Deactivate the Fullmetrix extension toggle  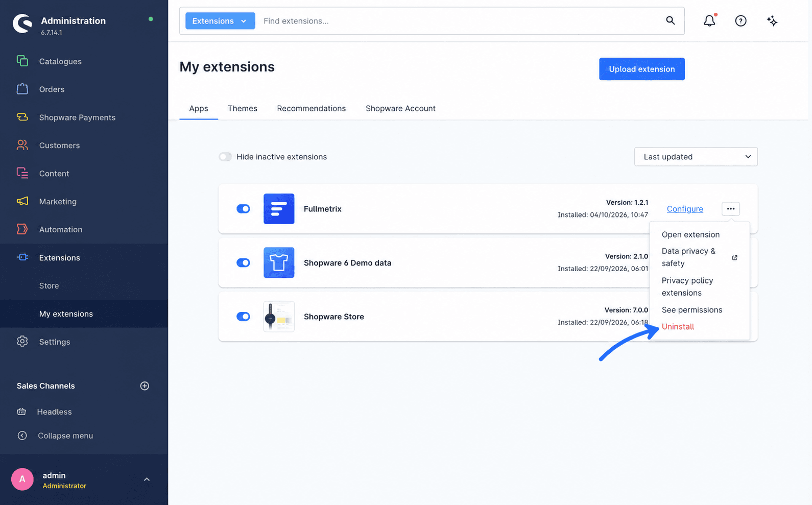[x=243, y=209]
